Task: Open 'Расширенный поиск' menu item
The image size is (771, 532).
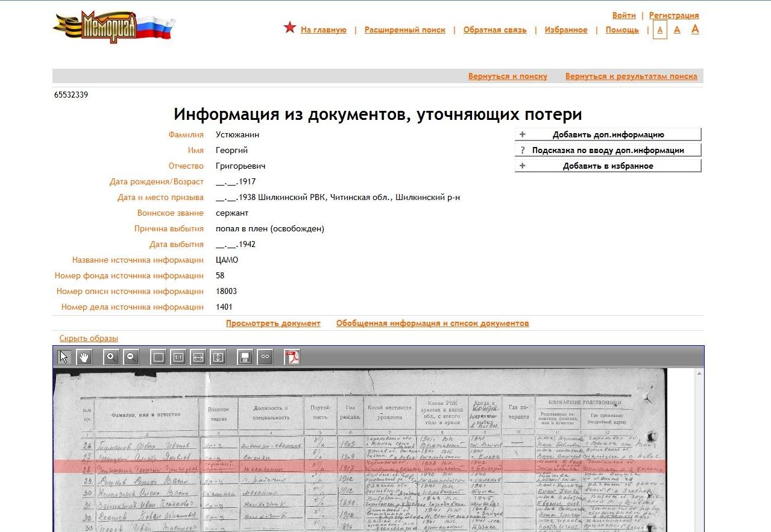Action: tap(404, 30)
